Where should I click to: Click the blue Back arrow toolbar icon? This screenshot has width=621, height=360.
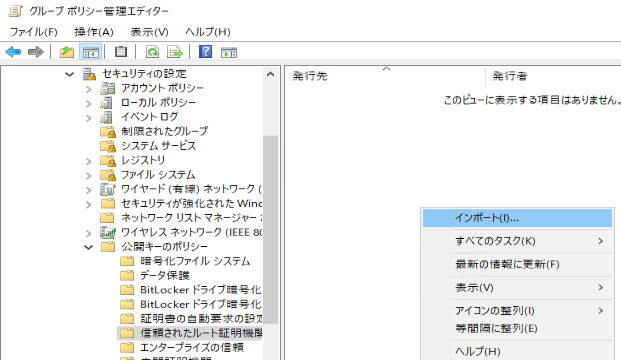13,52
